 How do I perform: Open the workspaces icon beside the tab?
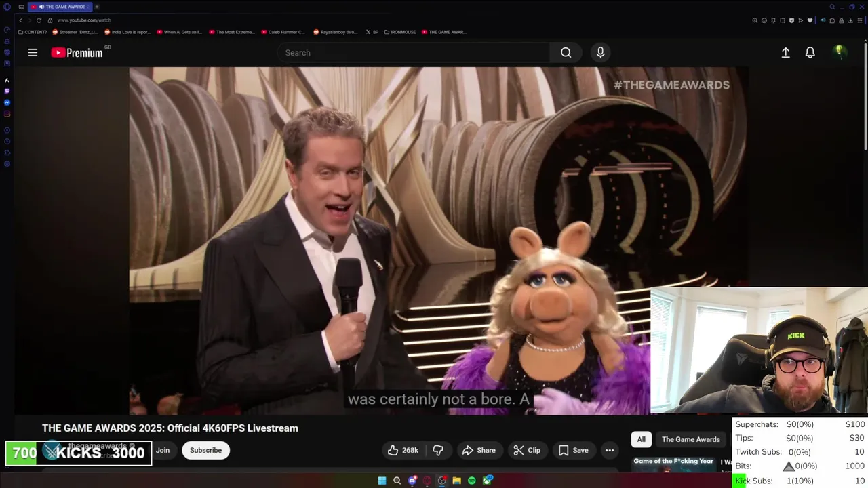(x=22, y=7)
